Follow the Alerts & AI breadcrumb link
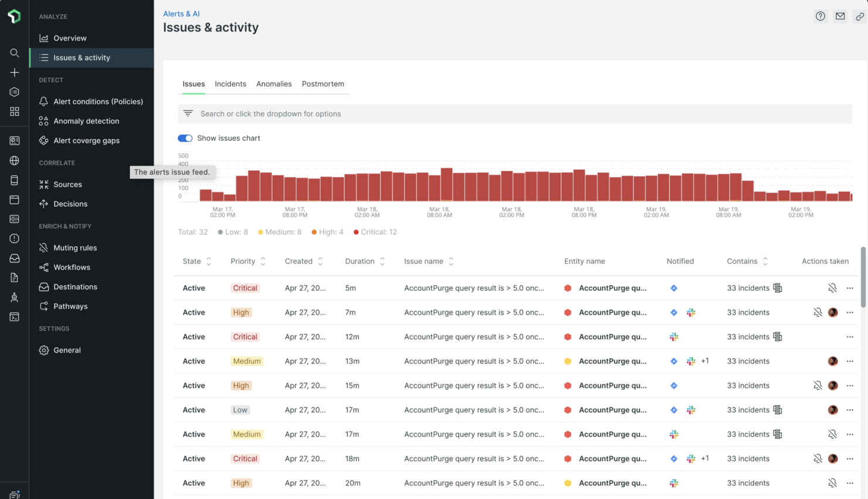This screenshot has height=499, width=868. click(180, 14)
